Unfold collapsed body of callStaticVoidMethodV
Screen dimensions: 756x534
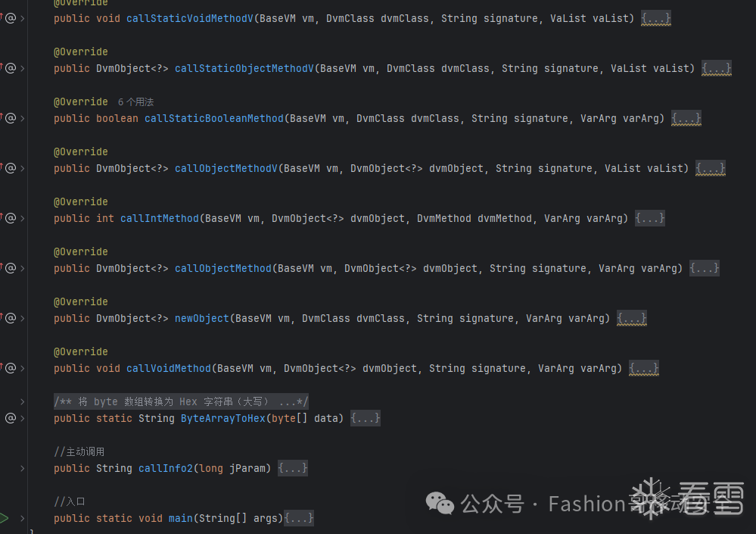655,18
